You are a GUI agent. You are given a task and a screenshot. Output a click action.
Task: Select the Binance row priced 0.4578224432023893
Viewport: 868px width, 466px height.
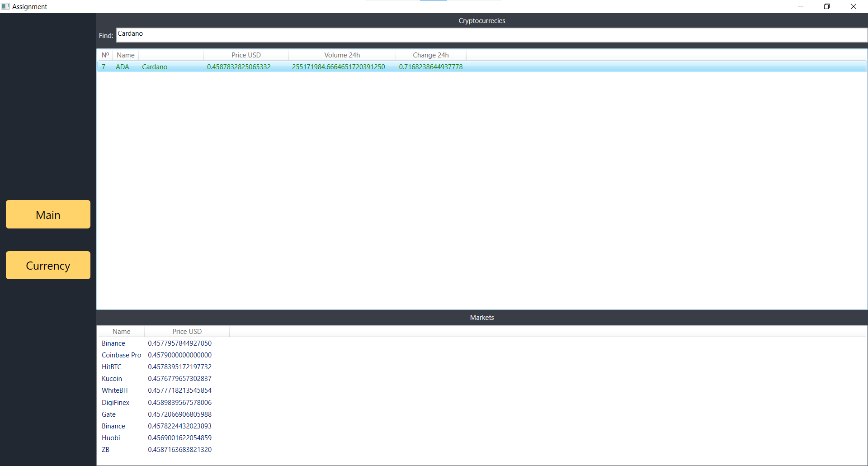pos(482,426)
